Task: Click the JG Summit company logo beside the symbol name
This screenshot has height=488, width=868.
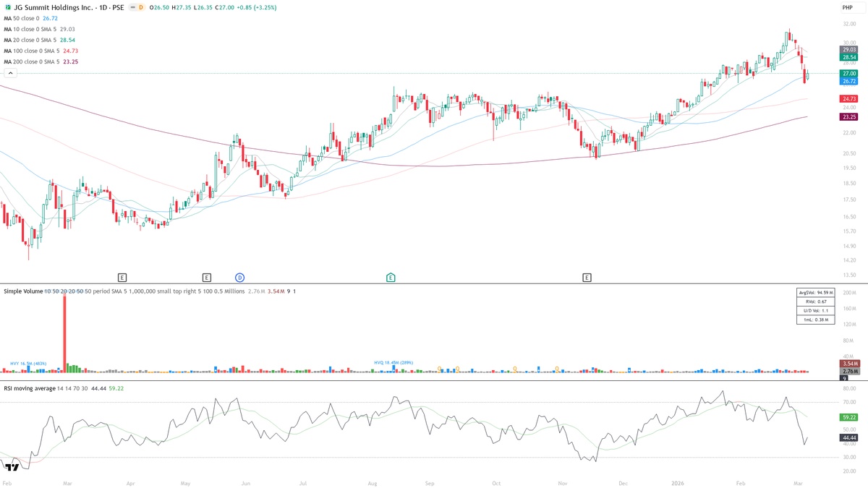Action: click(8, 8)
